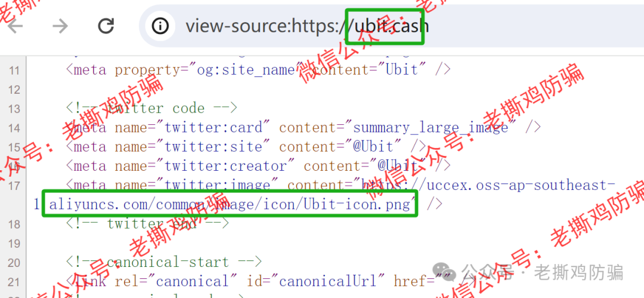Click the WeChat account watermark at bottom right
The height and width of the screenshot is (298, 644).
(541, 272)
